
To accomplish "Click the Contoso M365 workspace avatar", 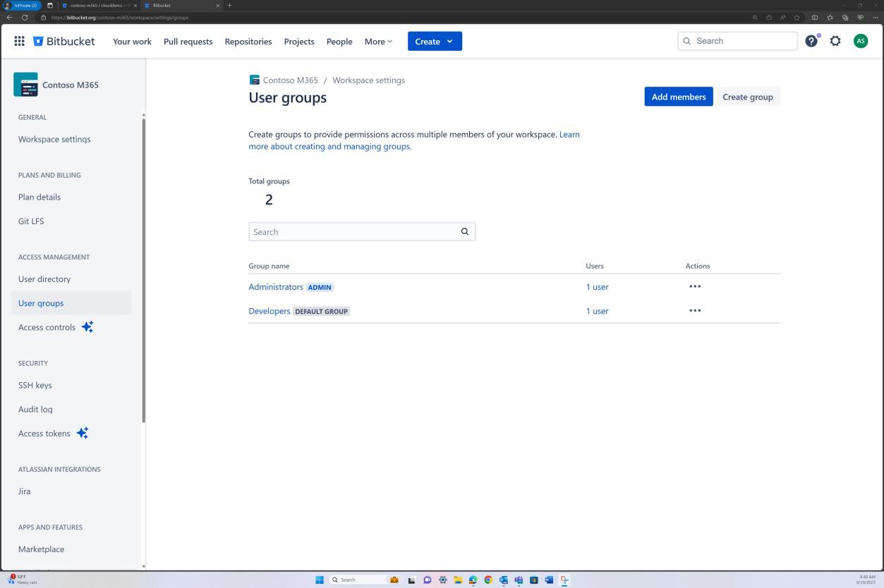I will 26,84.
